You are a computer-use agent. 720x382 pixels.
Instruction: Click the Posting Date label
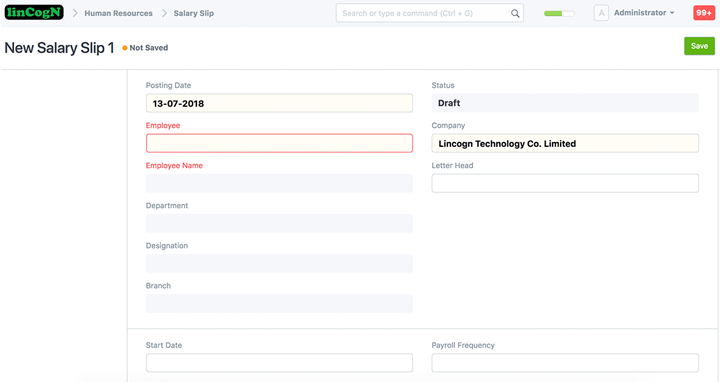[168, 85]
